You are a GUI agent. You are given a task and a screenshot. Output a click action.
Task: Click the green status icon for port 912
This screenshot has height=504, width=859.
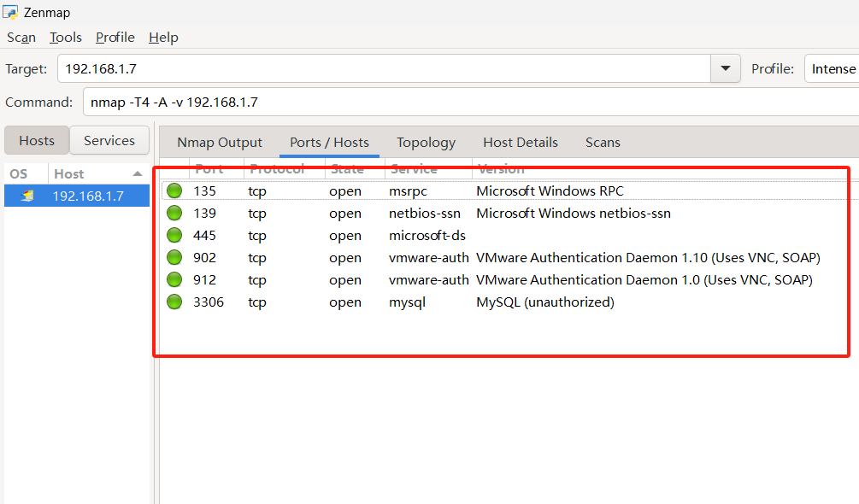(x=174, y=279)
